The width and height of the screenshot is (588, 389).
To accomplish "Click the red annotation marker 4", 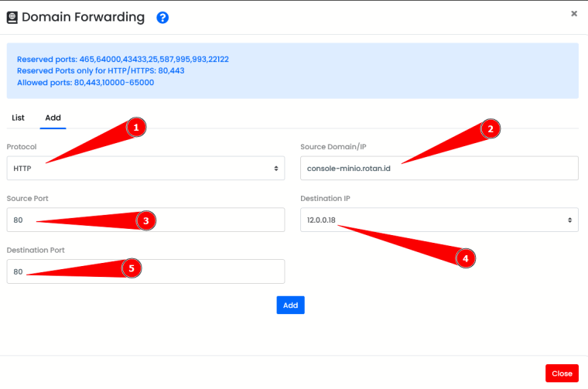I will point(466,258).
